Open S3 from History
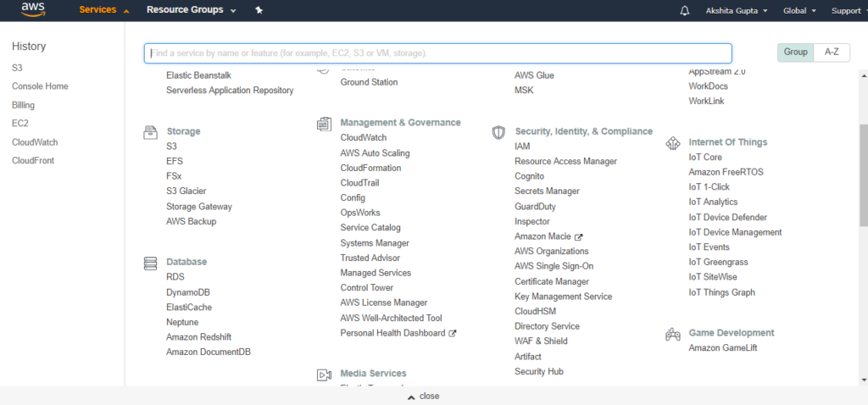This screenshot has width=868, height=405. pos(17,68)
